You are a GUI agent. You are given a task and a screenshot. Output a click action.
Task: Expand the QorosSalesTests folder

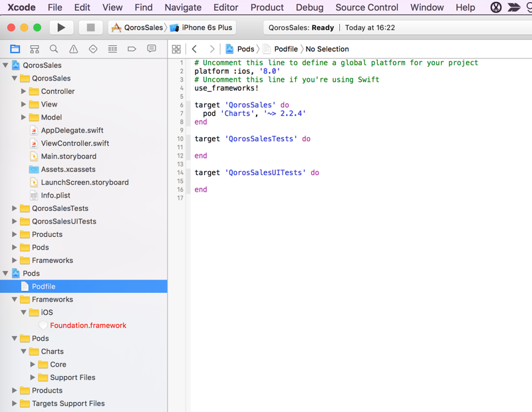(x=14, y=208)
